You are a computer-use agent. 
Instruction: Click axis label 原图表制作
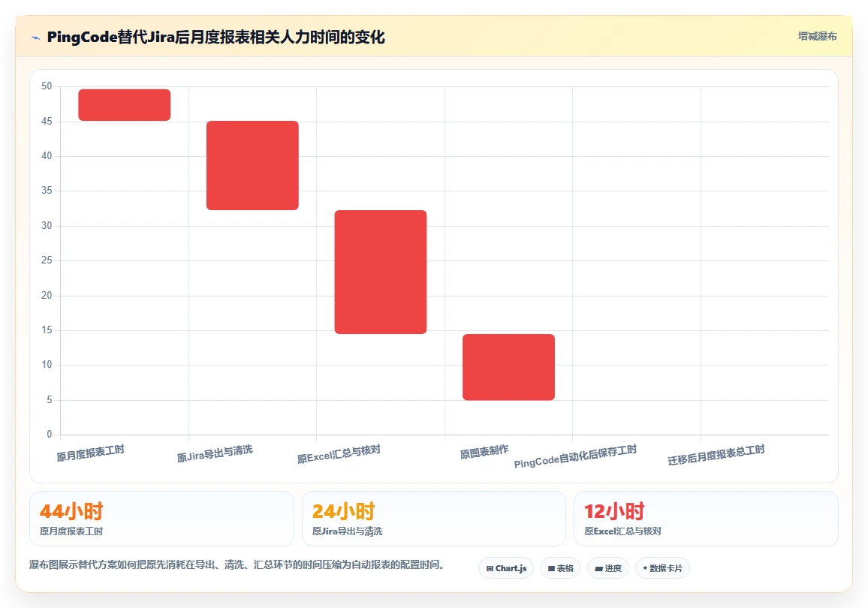484,452
